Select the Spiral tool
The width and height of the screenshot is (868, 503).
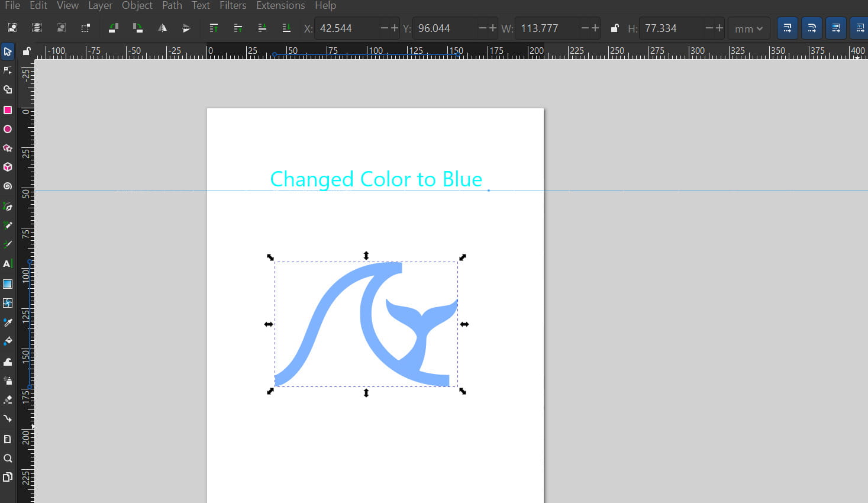click(x=8, y=186)
